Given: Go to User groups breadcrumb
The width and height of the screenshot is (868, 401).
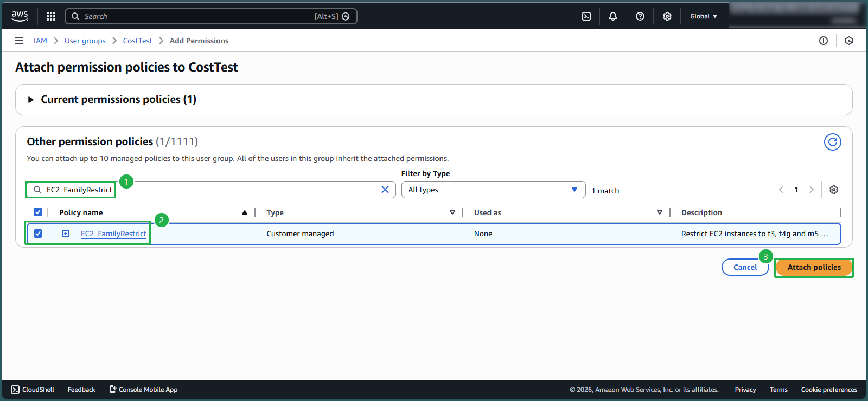Looking at the screenshot, I should tap(85, 41).
